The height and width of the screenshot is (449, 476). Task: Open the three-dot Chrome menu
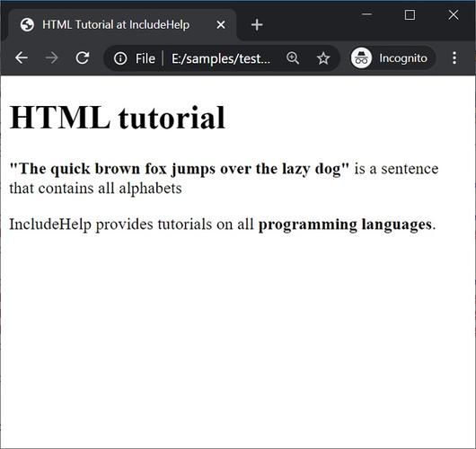click(x=454, y=57)
